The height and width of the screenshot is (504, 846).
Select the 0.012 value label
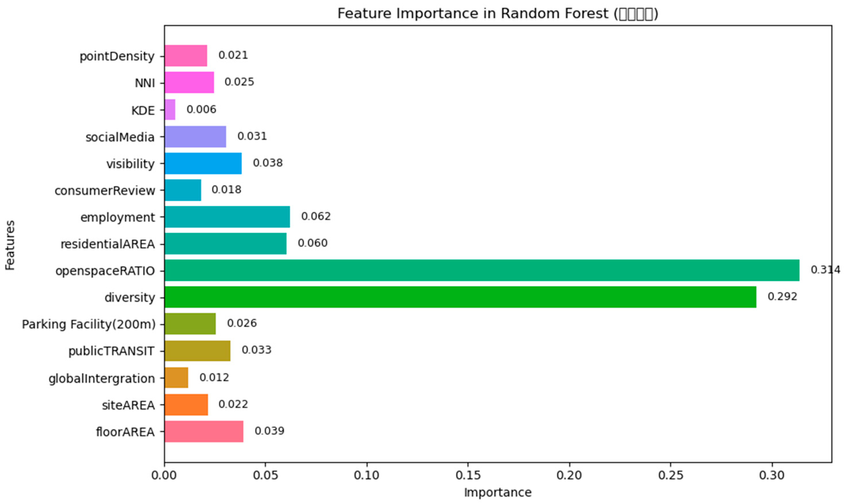tap(214, 377)
